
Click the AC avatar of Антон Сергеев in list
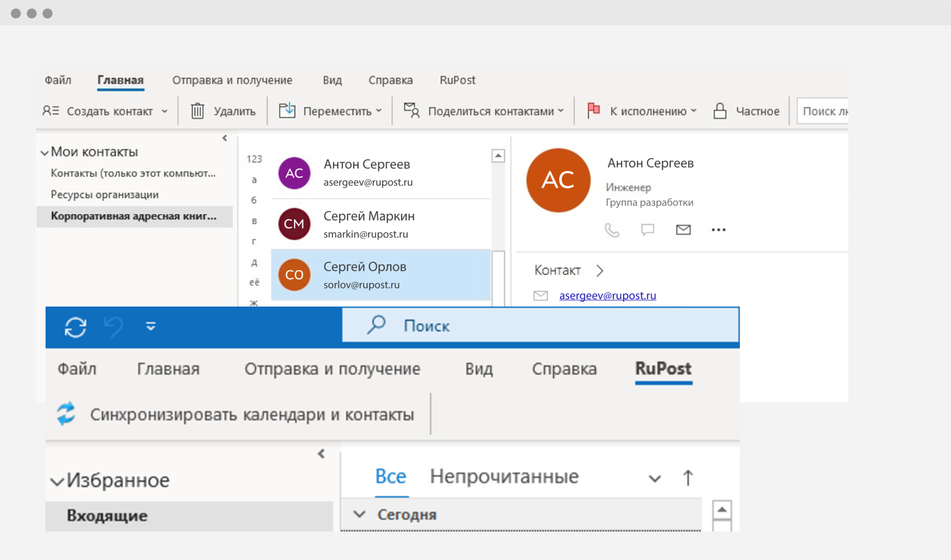(x=294, y=173)
